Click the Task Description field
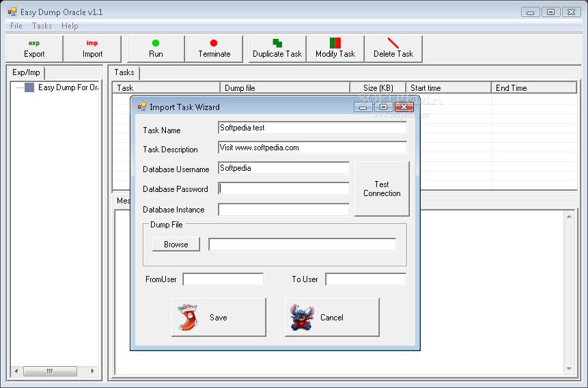The width and height of the screenshot is (588, 388). (x=312, y=148)
